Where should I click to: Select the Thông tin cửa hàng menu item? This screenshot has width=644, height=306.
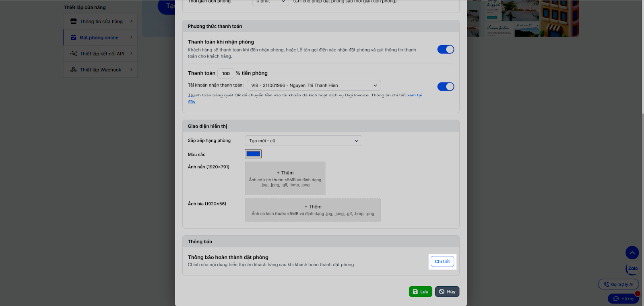101,21
